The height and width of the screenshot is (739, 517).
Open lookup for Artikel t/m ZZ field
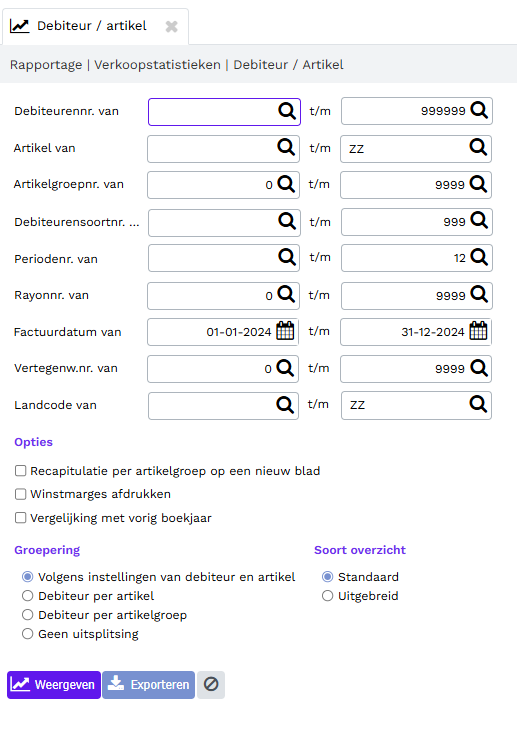pyautogui.click(x=478, y=148)
